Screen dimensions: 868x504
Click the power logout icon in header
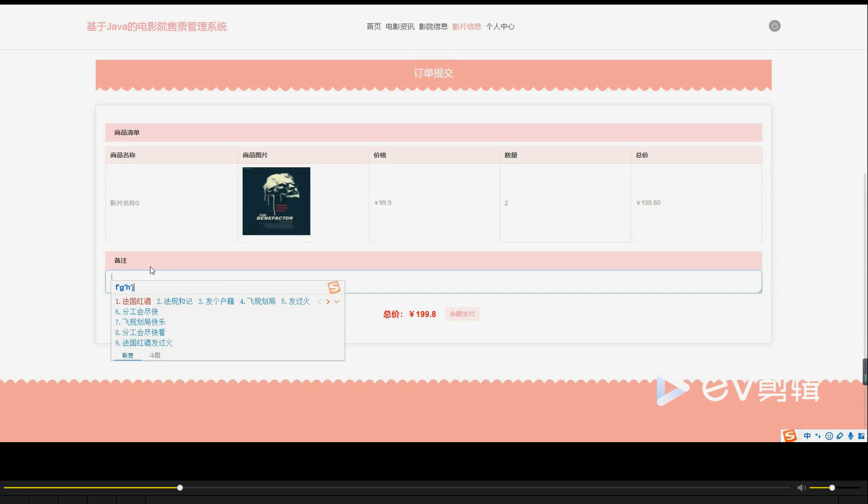[774, 26]
